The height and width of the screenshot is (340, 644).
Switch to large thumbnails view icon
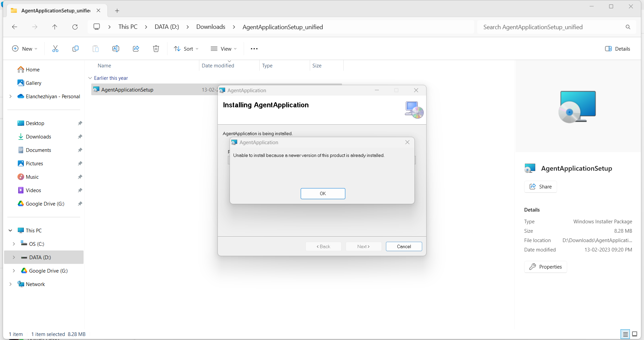[x=635, y=334]
